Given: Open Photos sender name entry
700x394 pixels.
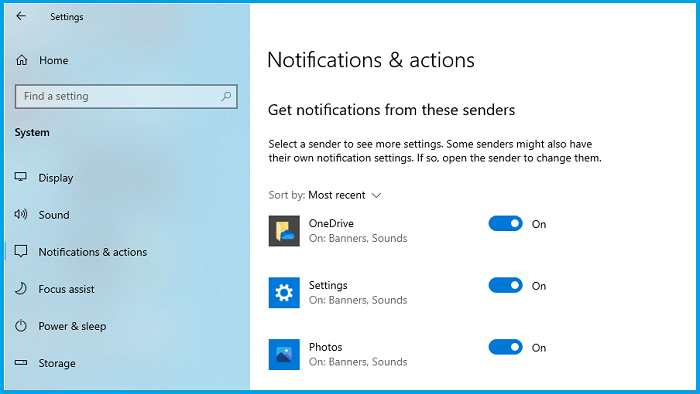Looking at the screenshot, I should coord(325,347).
